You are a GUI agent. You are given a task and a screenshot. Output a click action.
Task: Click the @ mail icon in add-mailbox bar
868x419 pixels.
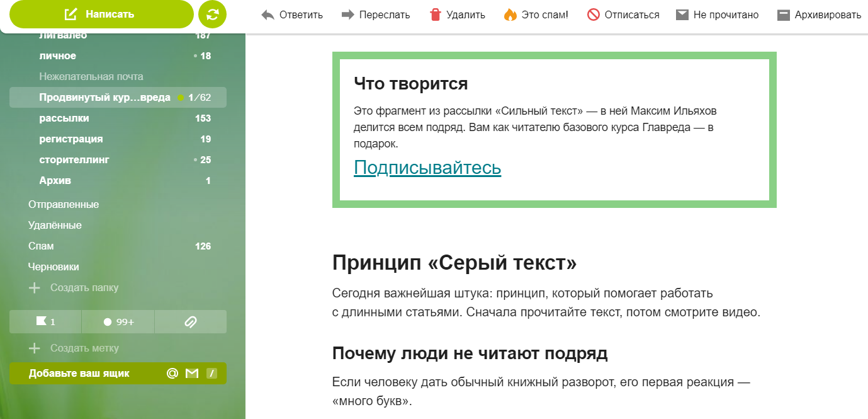point(172,374)
